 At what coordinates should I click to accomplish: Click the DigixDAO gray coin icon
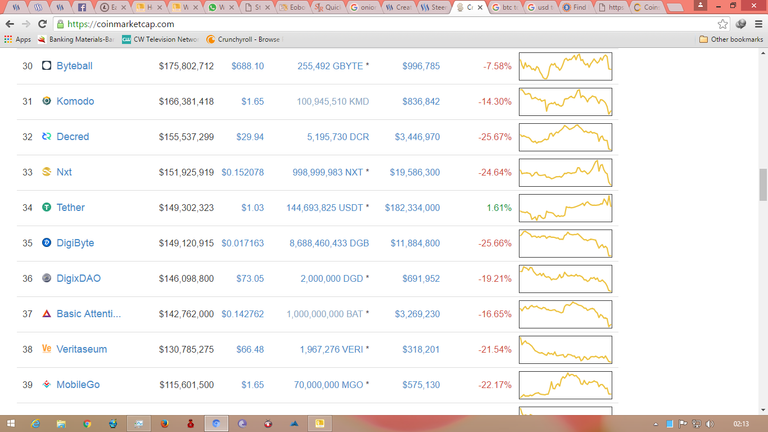(x=47, y=278)
